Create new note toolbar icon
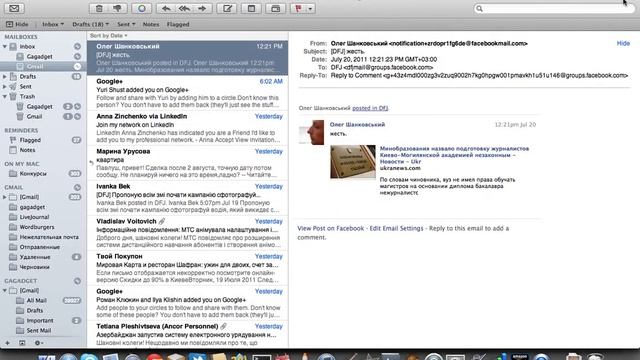Screen dimensions: 640x360 [x=251, y=8]
